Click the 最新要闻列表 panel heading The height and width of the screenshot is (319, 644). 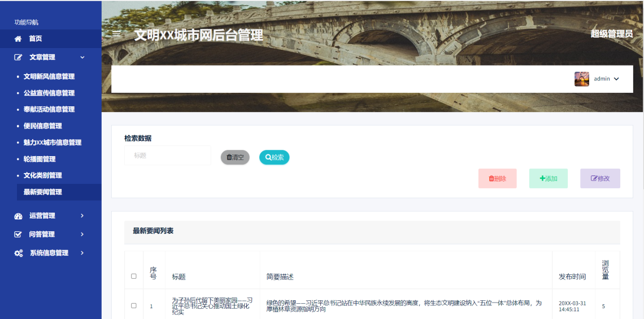point(153,231)
